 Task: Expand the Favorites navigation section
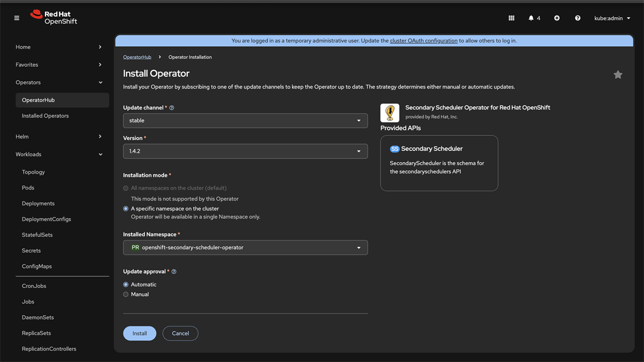click(x=58, y=65)
